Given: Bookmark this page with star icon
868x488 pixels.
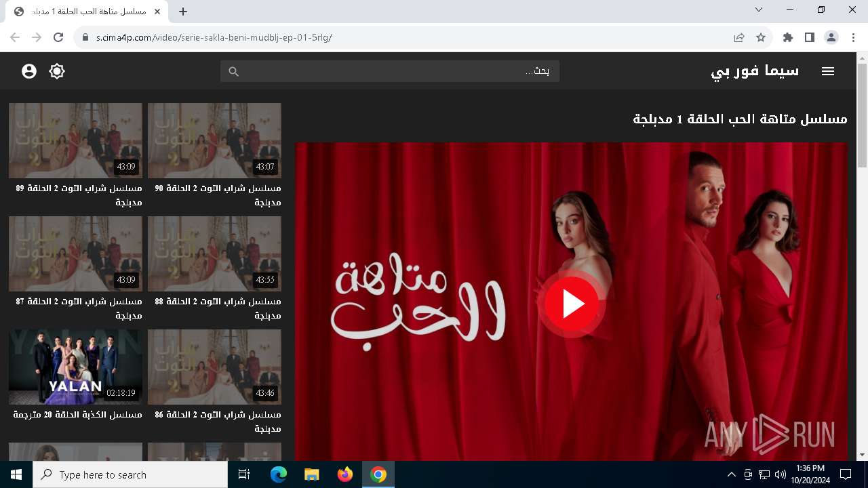Looking at the screenshot, I should [761, 37].
